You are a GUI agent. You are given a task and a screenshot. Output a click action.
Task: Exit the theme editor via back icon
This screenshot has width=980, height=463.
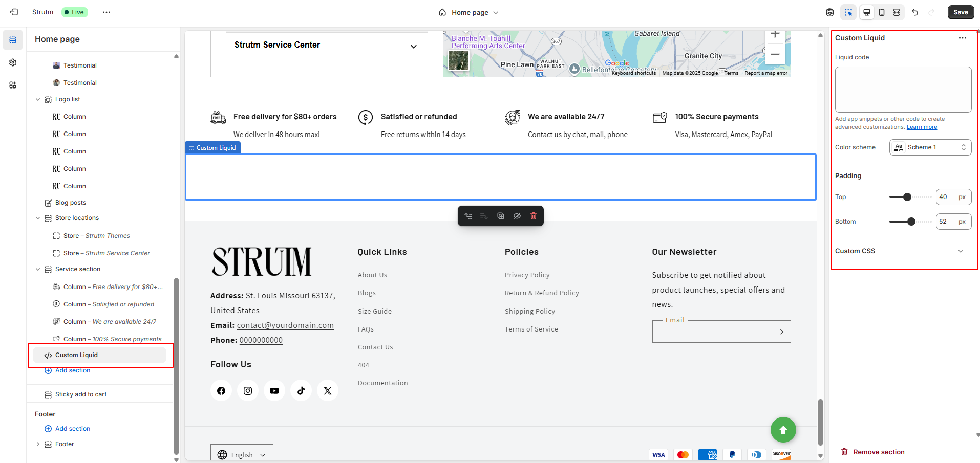tap(14, 12)
